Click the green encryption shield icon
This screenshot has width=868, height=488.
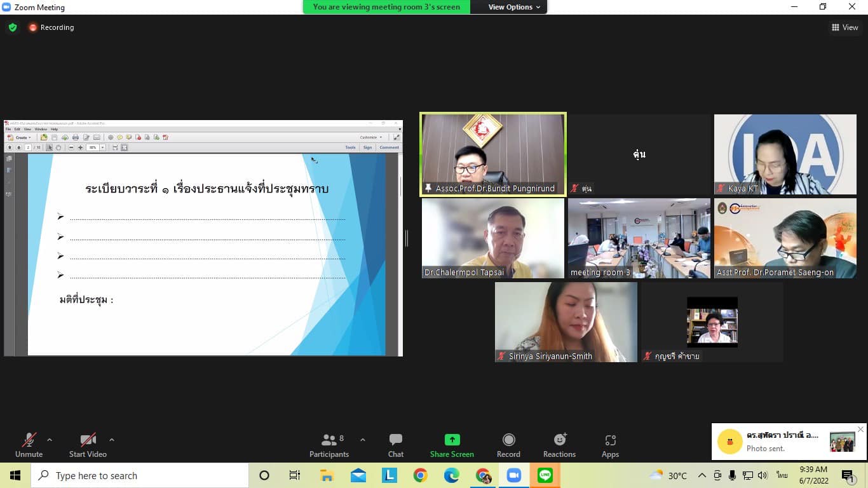click(x=12, y=27)
